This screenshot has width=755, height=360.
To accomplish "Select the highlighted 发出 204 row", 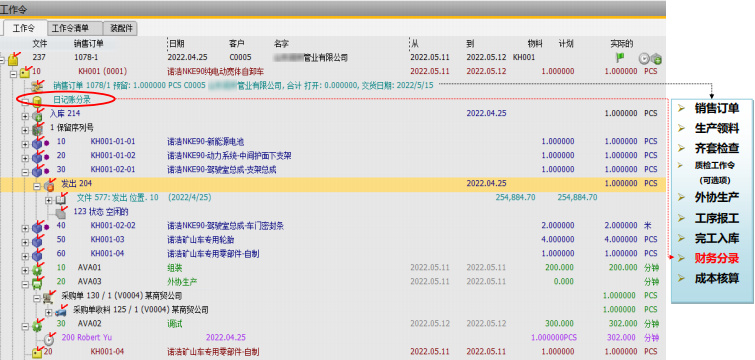I will pos(333,183).
